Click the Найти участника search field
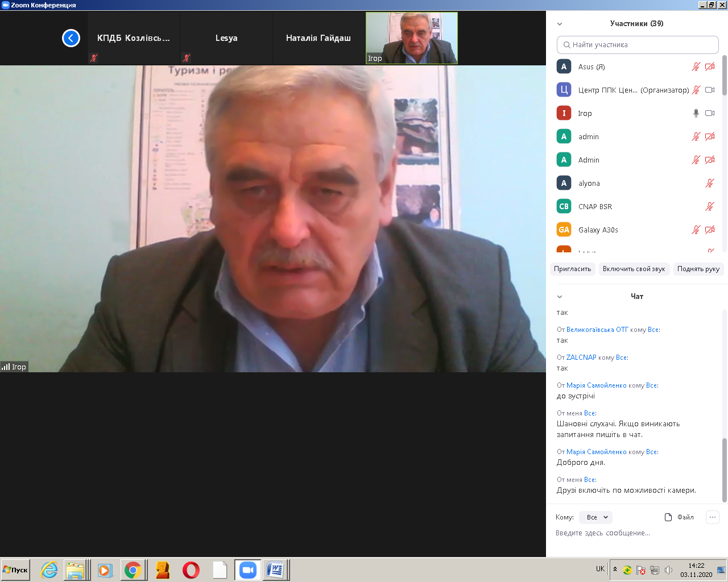Screen dimensions: 728x582 [x=638, y=45]
